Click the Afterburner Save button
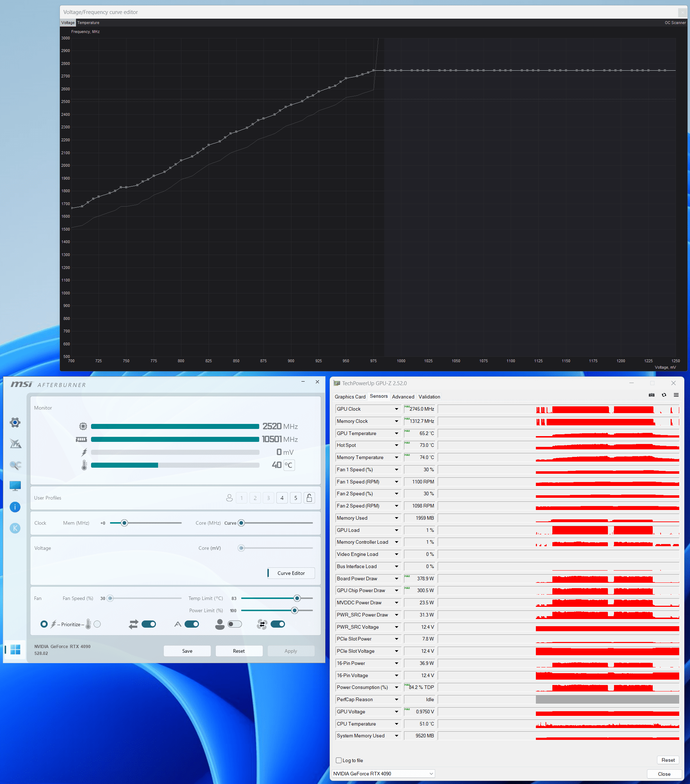This screenshot has width=690, height=784. tap(187, 651)
